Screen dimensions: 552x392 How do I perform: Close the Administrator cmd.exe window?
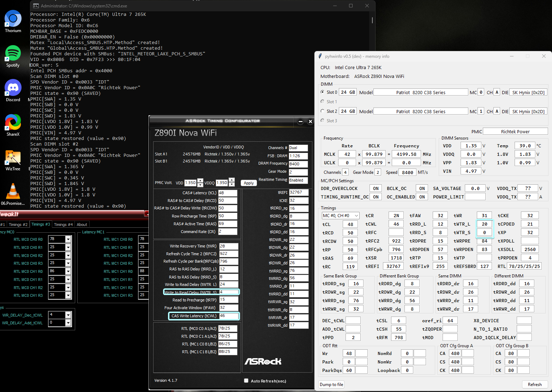click(367, 6)
